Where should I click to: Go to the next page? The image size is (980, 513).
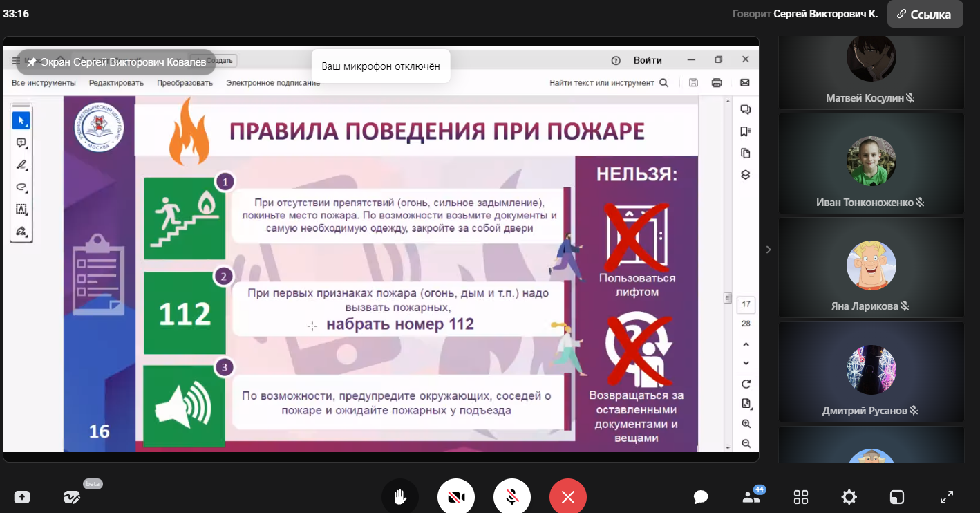746,363
